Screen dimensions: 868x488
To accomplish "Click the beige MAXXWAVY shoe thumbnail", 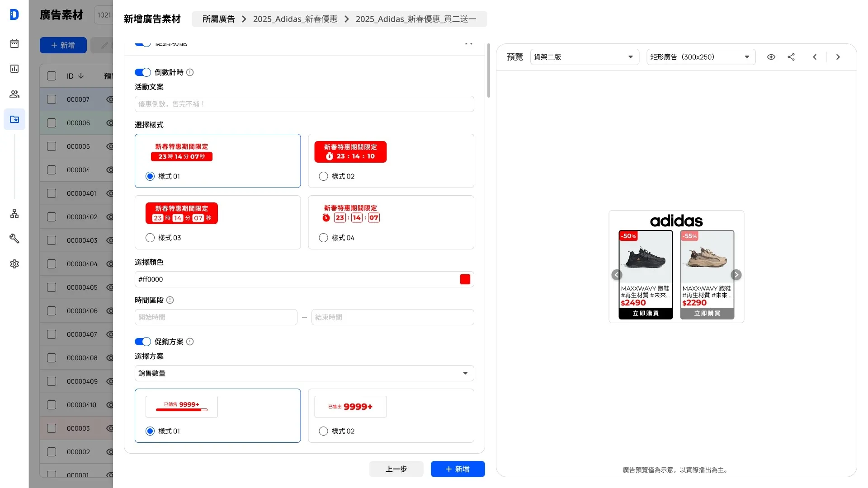I will pyautogui.click(x=707, y=257).
